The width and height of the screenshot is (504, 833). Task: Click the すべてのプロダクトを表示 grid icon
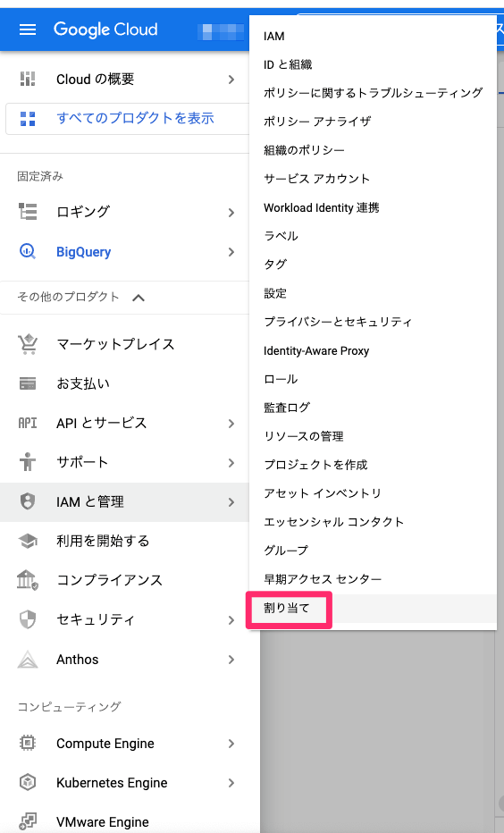pos(28,119)
